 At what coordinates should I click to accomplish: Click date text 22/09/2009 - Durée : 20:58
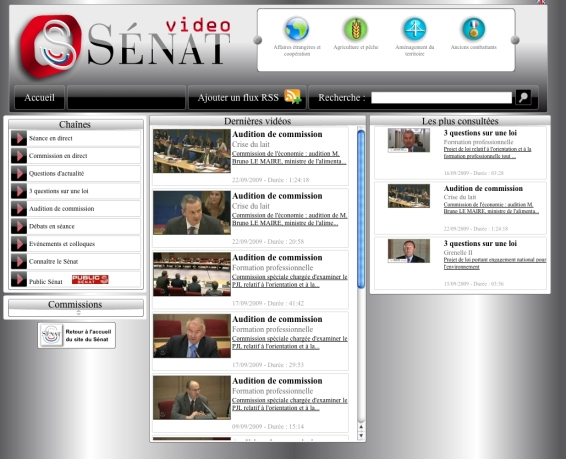point(268,241)
